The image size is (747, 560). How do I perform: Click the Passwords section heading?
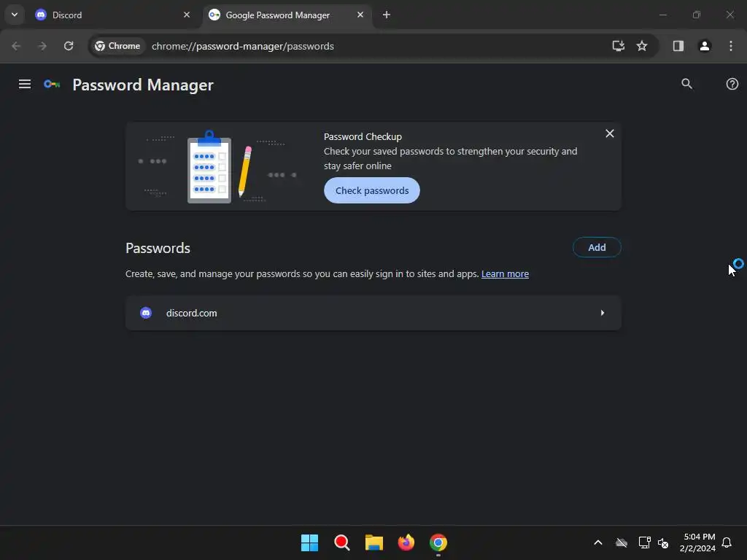(x=158, y=248)
